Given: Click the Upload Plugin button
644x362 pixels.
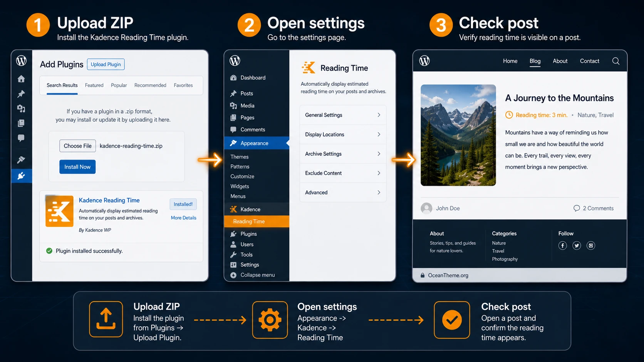Looking at the screenshot, I should pos(106,64).
